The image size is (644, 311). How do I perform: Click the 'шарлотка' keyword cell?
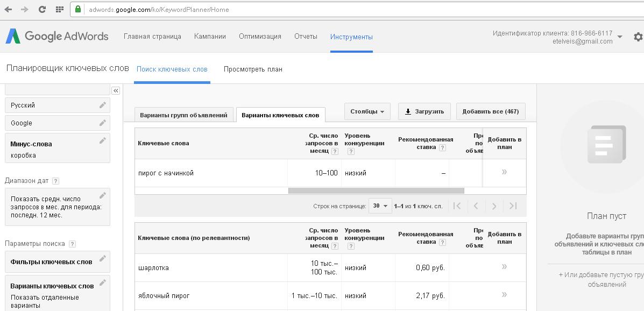click(x=211, y=268)
